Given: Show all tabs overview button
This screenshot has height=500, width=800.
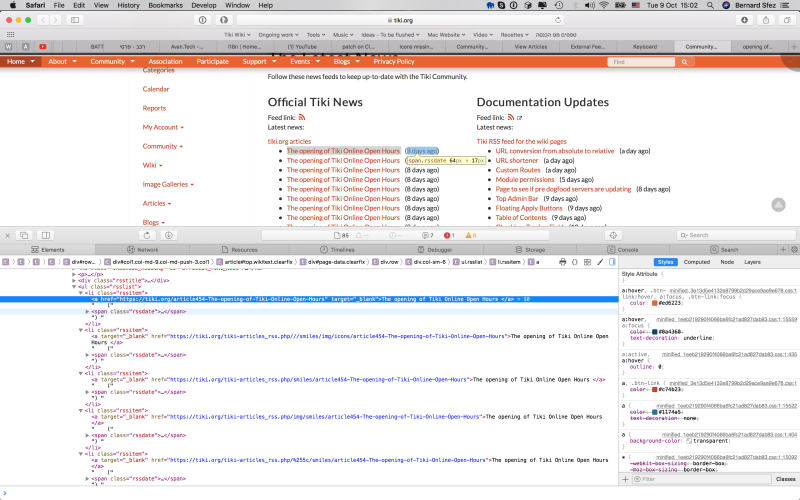Looking at the screenshot, I should (787, 20).
